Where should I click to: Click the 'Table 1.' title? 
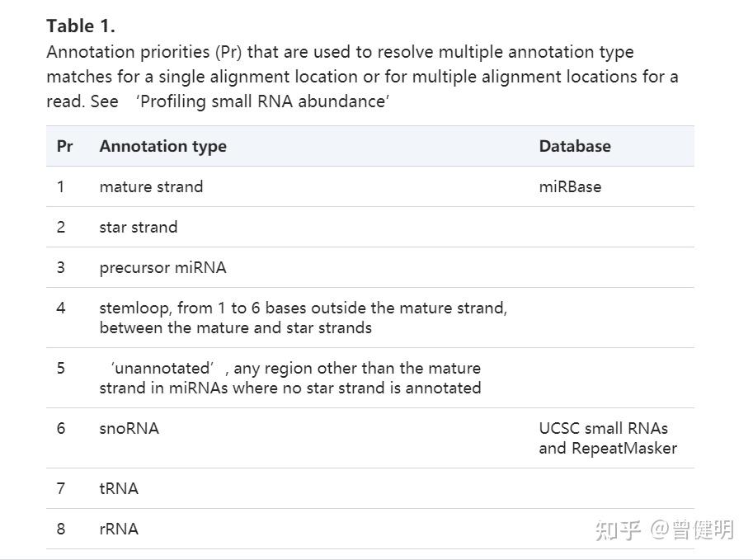point(81,26)
